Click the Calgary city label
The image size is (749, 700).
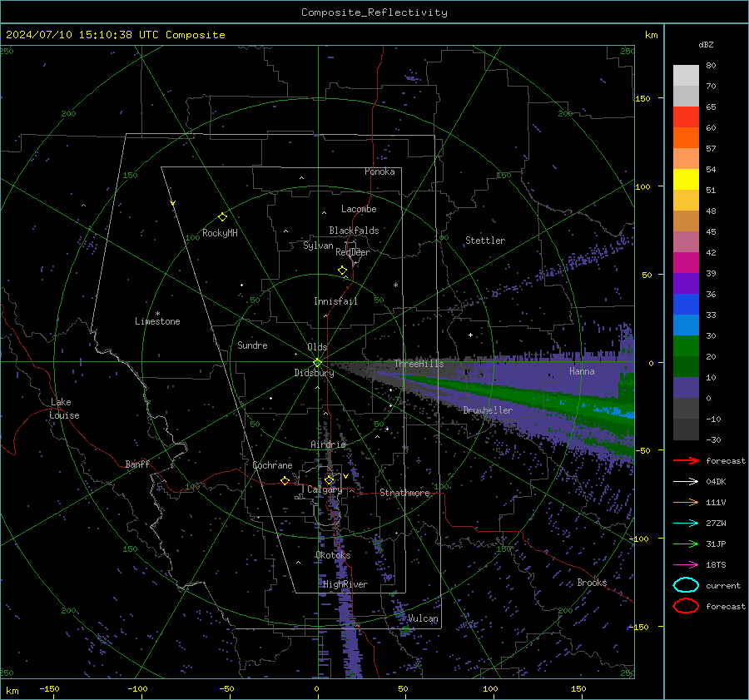tap(325, 489)
